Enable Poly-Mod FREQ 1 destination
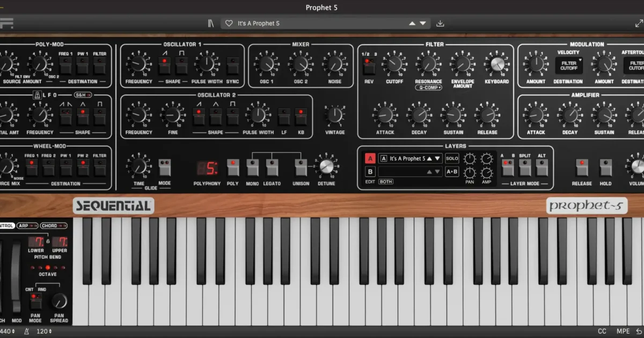The image size is (644, 338). (65, 65)
